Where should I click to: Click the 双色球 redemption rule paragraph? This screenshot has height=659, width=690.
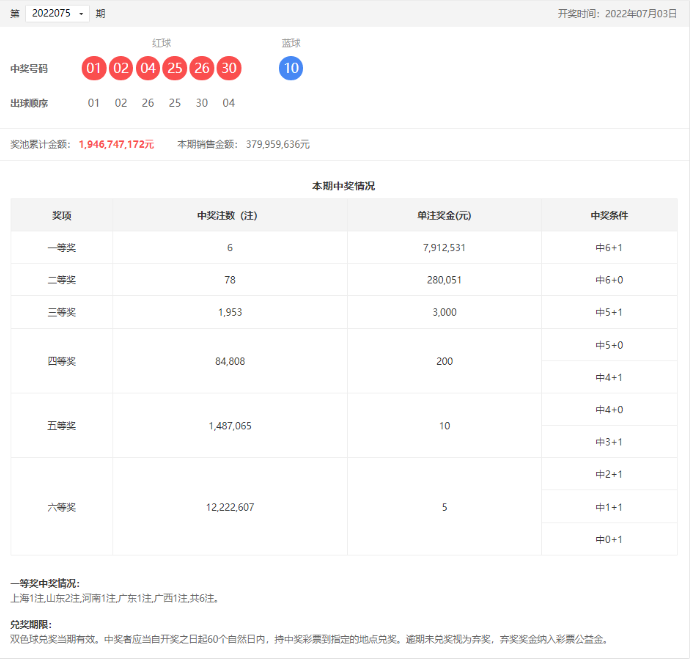tap(309, 640)
